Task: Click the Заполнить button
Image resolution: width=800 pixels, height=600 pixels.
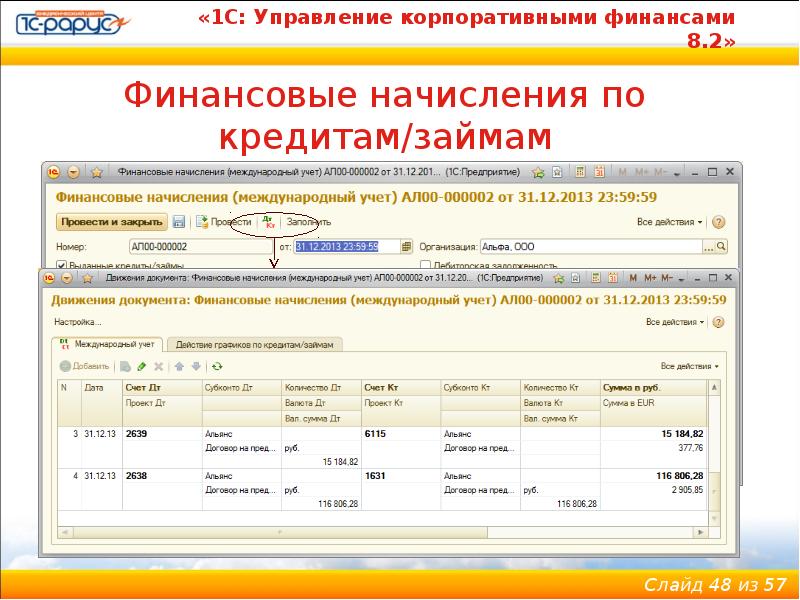Action: (308, 221)
